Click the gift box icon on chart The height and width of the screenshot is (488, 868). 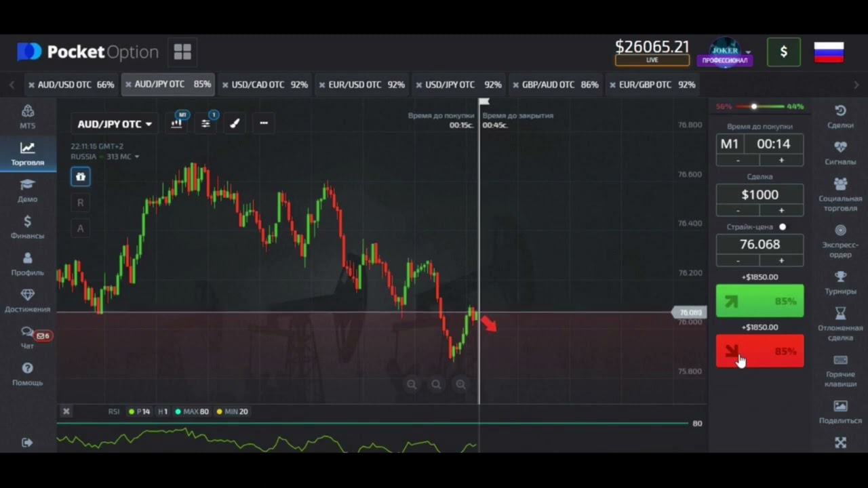[x=80, y=177]
